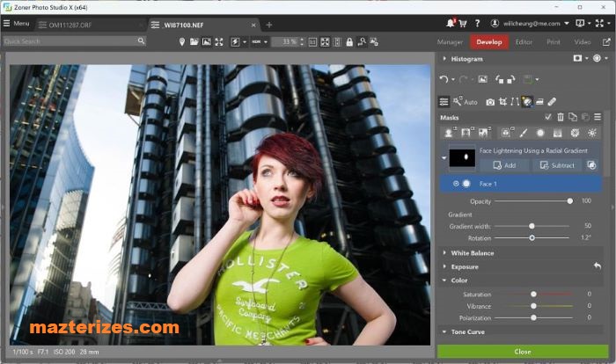Viewport: 616px width, 364px height.
Task: Click the undo arrow
Action: pyautogui.click(x=444, y=80)
